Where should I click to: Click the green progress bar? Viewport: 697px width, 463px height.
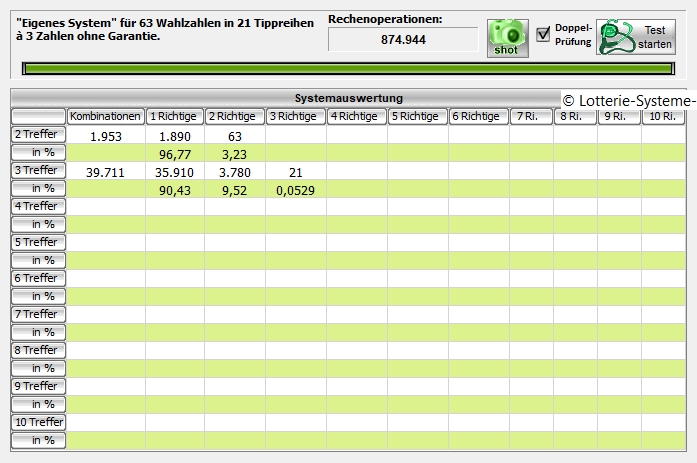coord(348,68)
